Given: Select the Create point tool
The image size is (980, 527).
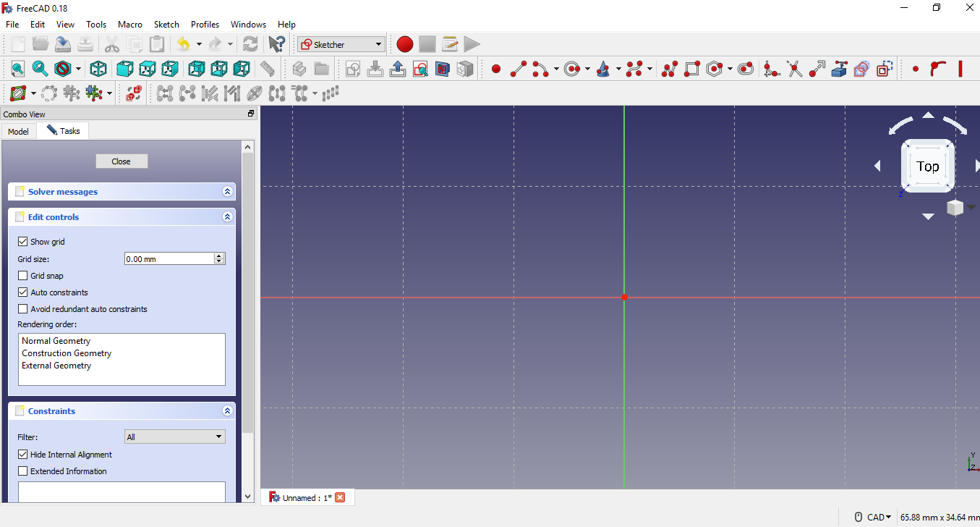Looking at the screenshot, I should pos(495,69).
